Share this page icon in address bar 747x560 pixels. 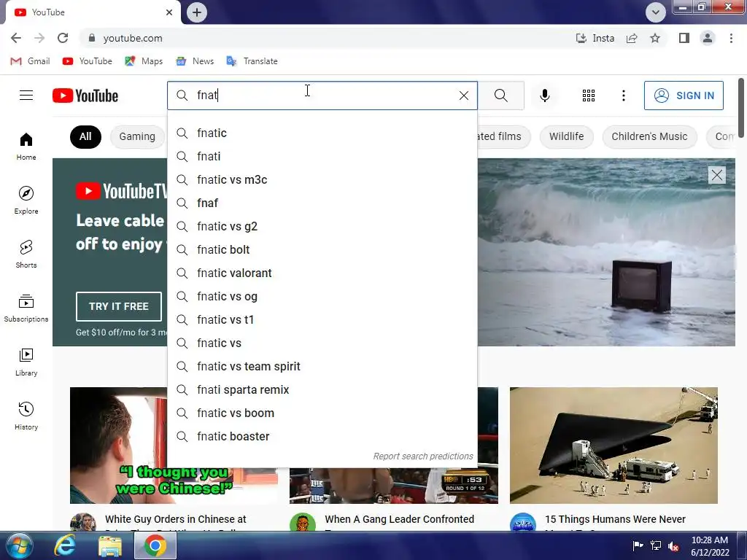pos(632,38)
